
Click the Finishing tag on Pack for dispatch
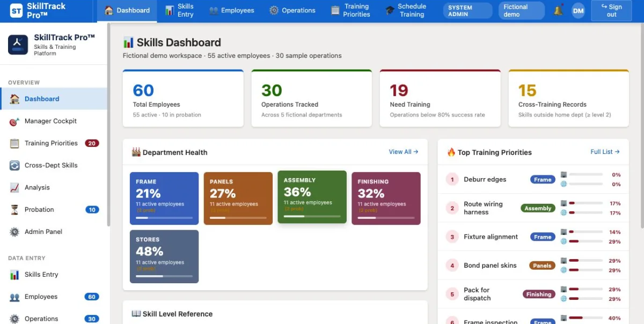(539, 294)
